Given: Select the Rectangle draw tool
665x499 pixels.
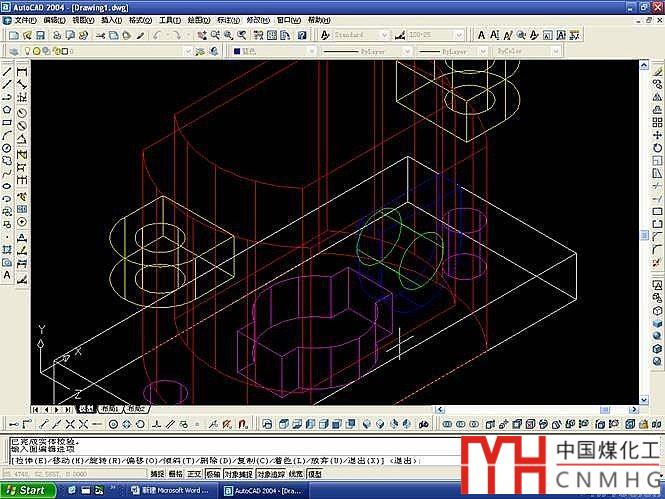Looking at the screenshot, I should 7,123.
